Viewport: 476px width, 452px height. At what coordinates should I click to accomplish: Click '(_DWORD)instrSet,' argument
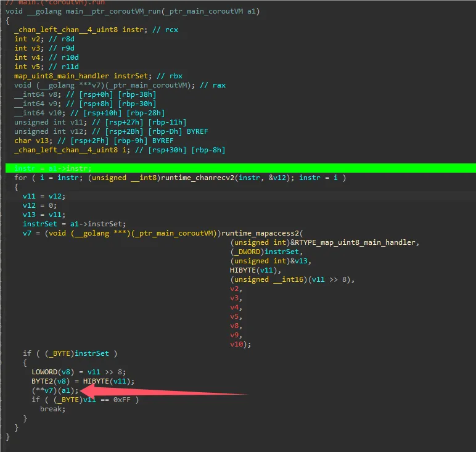coord(266,252)
